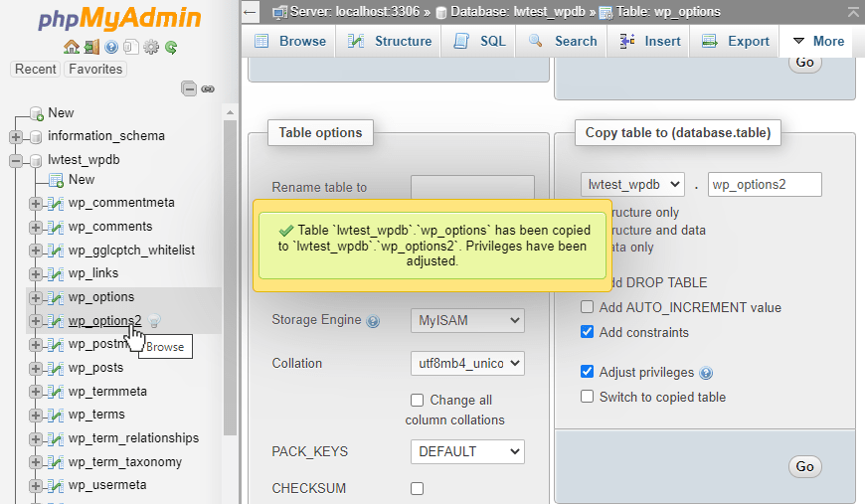
Task: Click New under lwtest_wpdb database
Action: point(82,180)
